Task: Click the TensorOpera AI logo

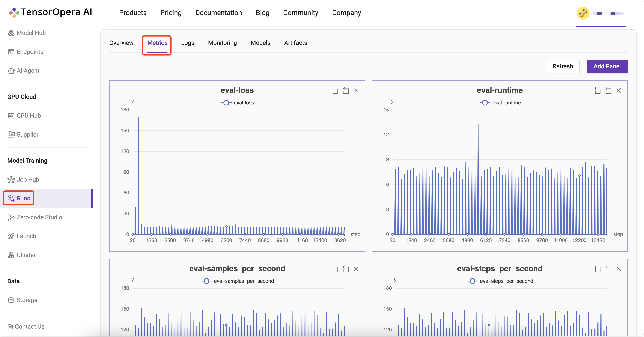Action: [x=50, y=12]
